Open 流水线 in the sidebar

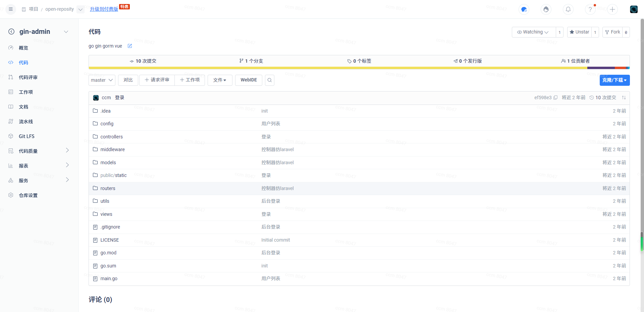click(x=26, y=122)
